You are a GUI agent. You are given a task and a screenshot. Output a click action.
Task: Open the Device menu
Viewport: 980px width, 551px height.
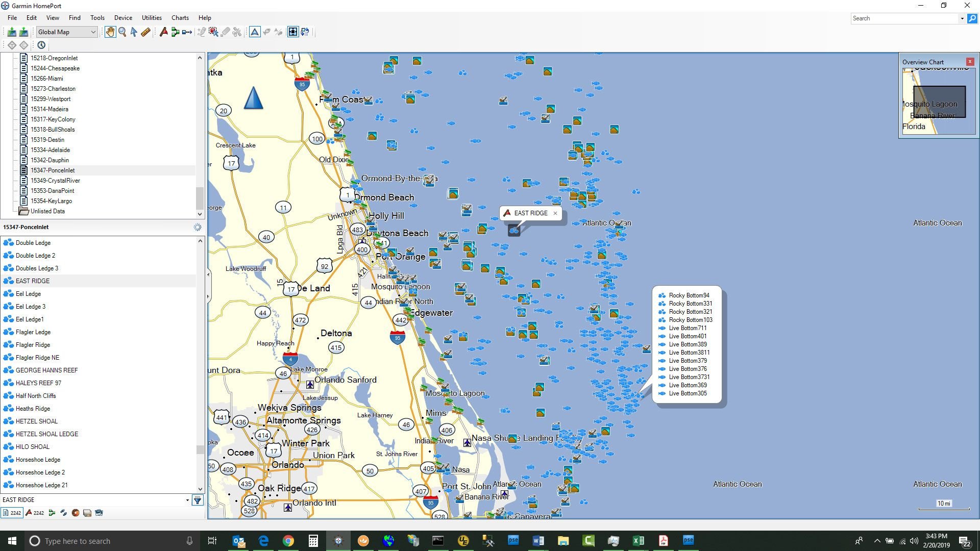click(123, 18)
